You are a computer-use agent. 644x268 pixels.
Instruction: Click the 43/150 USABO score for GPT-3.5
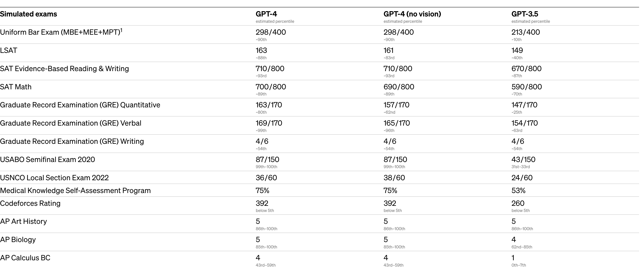[523, 160]
